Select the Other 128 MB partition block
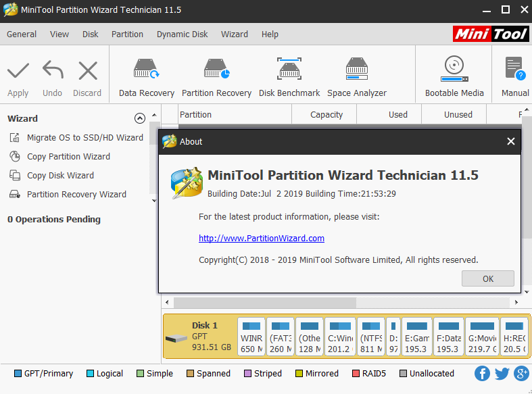This screenshot has width=532, height=394. [310, 337]
